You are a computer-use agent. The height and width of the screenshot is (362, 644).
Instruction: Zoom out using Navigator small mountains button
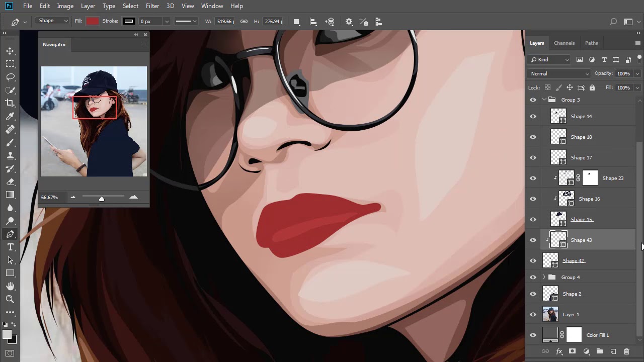pos(73,197)
